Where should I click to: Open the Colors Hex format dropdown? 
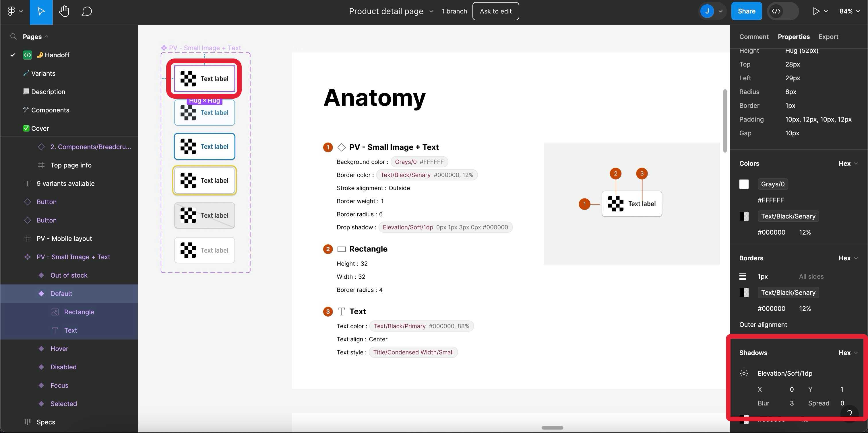point(848,163)
